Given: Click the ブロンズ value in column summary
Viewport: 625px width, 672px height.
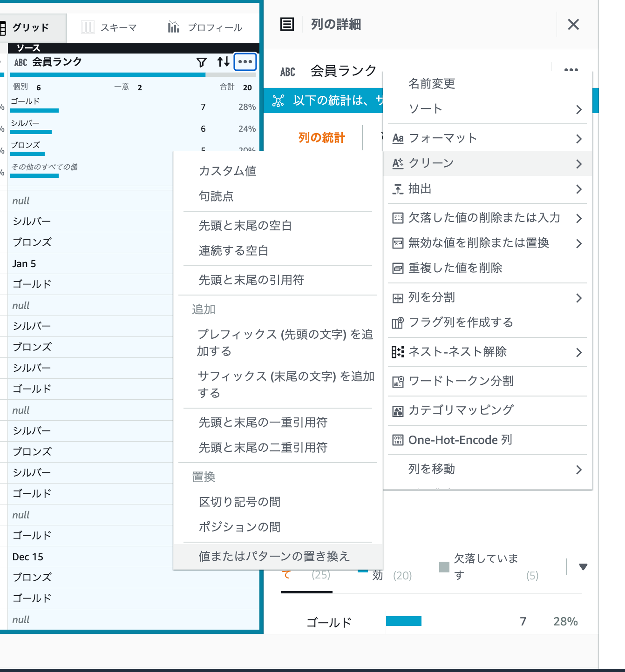Looking at the screenshot, I should (26, 145).
